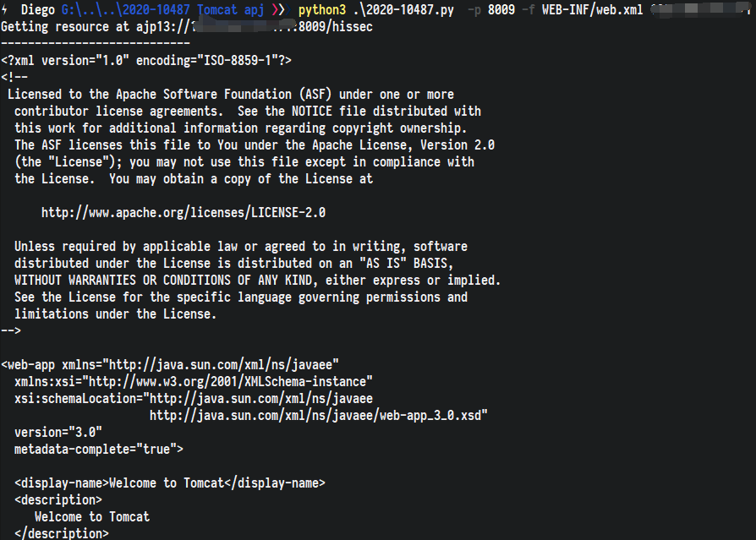The image size is (756, 540).
Task: Click the double chevron prompt separator
Action: (279, 9)
